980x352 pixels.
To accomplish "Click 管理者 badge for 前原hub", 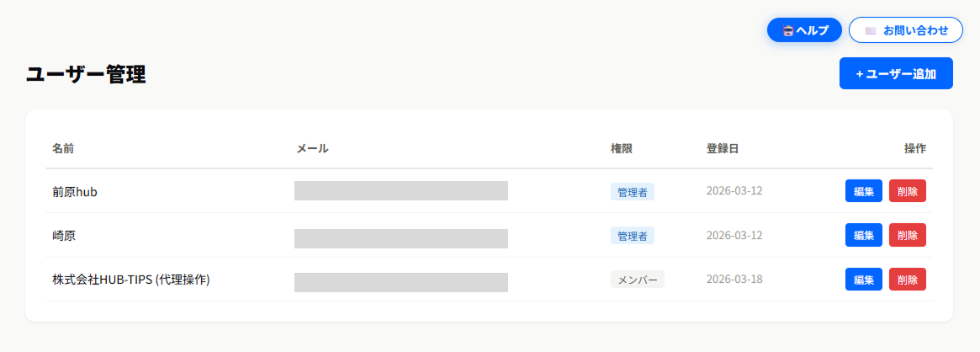I will [633, 192].
